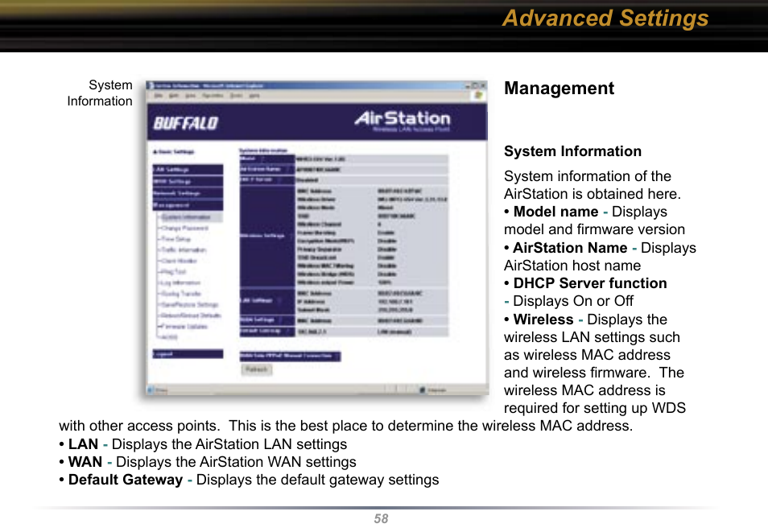Image resolution: width=768 pixels, height=532 pixels.
Task: Select Client Monitor in the sidebar tree
Action: [x=180, y=261]
